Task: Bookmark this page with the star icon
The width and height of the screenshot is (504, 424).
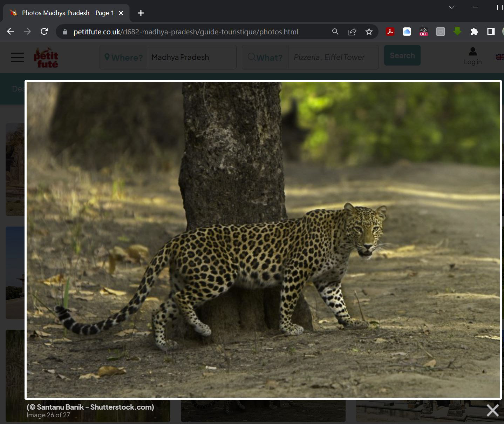Action: point(369,32)
